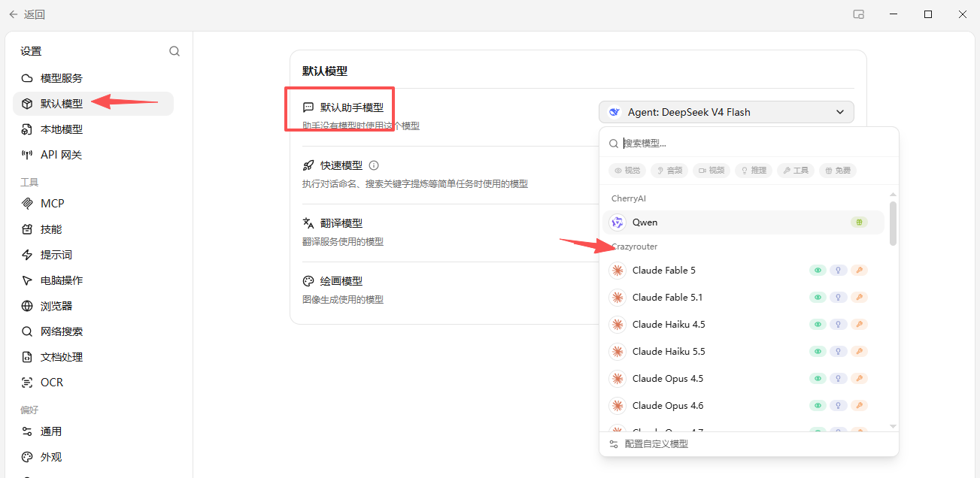Choose Claude Haiku 4.5 model
Screen dimensions: 980x478
pos(743,325)
